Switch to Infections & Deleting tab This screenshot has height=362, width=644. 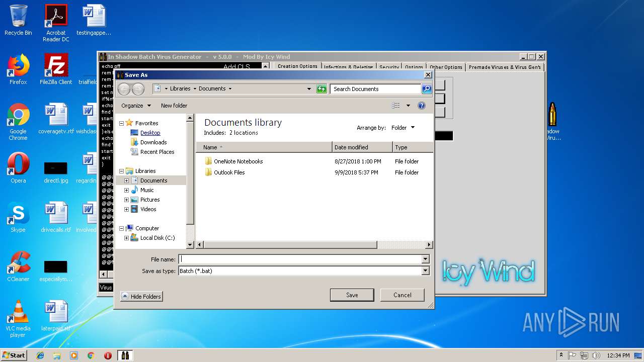348,67
